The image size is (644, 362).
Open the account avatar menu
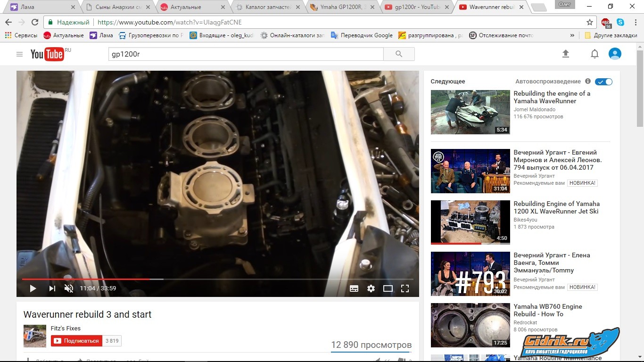point(615,54)
